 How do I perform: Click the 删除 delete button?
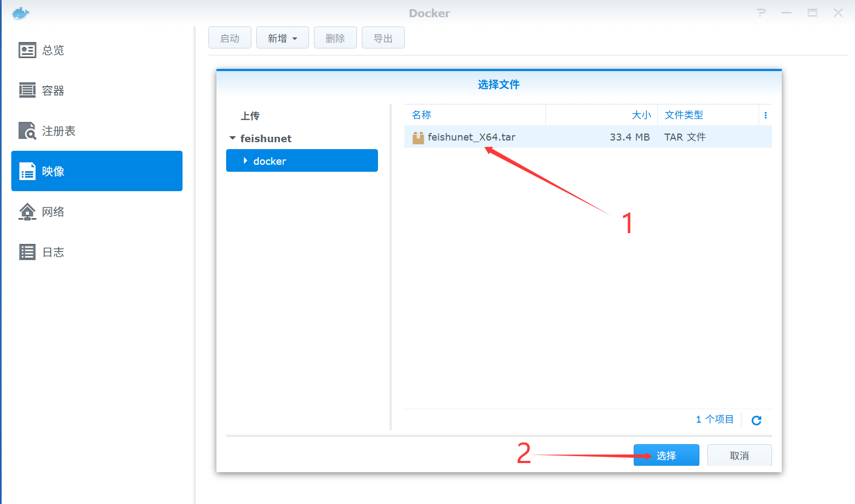pyautogui.click(x=335, y=38)
